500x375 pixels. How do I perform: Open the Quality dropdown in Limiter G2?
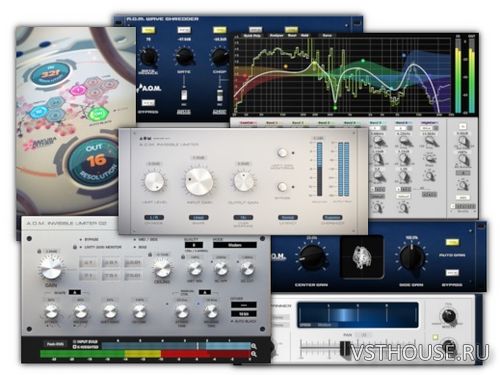click(194, 245)
